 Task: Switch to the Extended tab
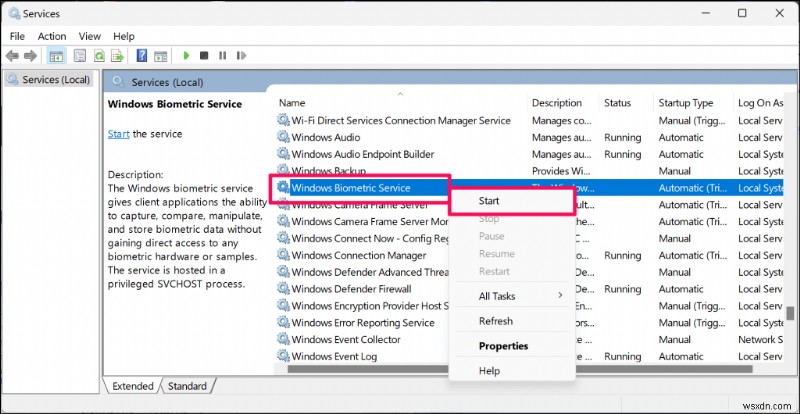click(133, 386)
